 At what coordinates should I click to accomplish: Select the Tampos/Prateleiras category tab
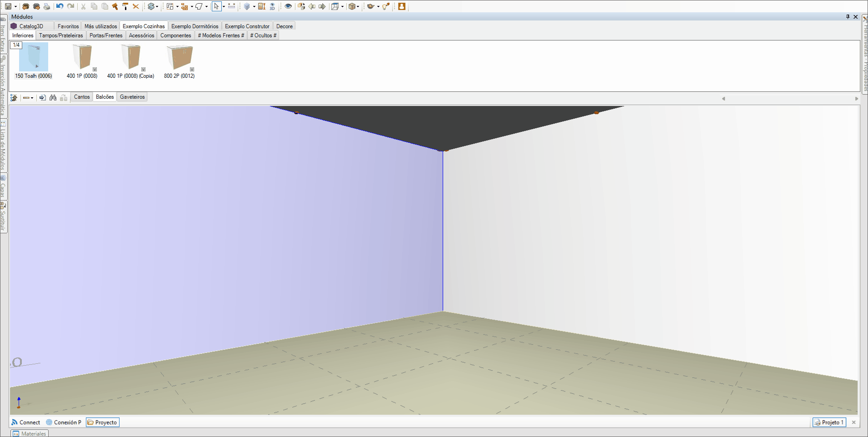tap(61, 35)
